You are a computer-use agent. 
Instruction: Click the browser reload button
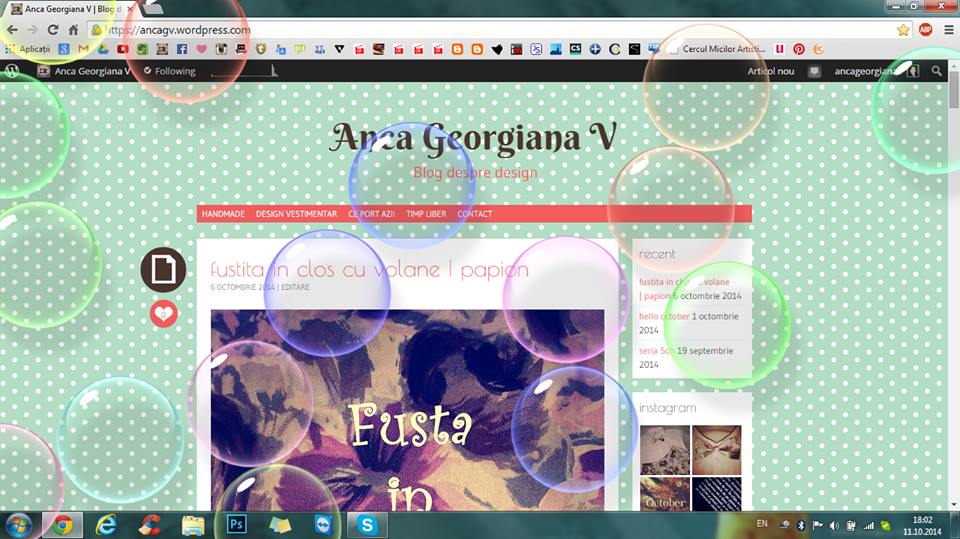[53, 30]
